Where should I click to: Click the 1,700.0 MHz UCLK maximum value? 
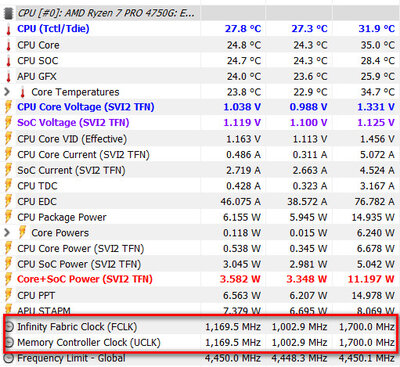[367, 342]
